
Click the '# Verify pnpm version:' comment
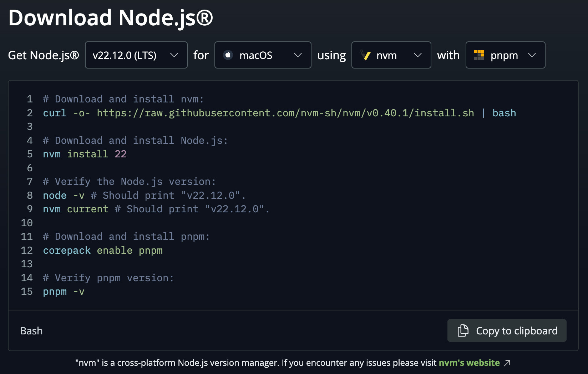tap(108, 278)
